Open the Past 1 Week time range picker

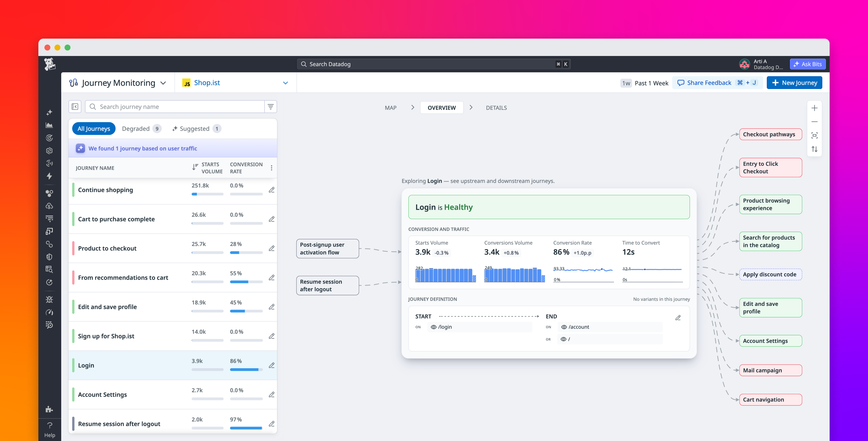[645, 83]
